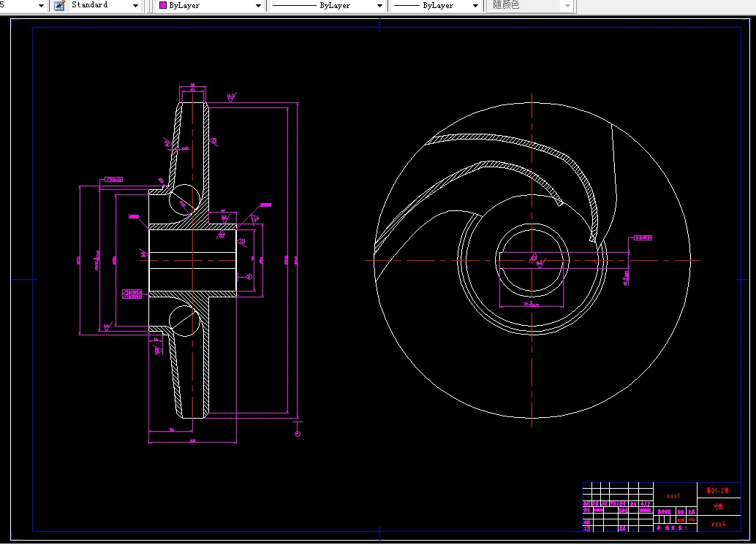Select the red 01-2 drawing number text
Screen dimensions: 756x545
click(717, 489)
